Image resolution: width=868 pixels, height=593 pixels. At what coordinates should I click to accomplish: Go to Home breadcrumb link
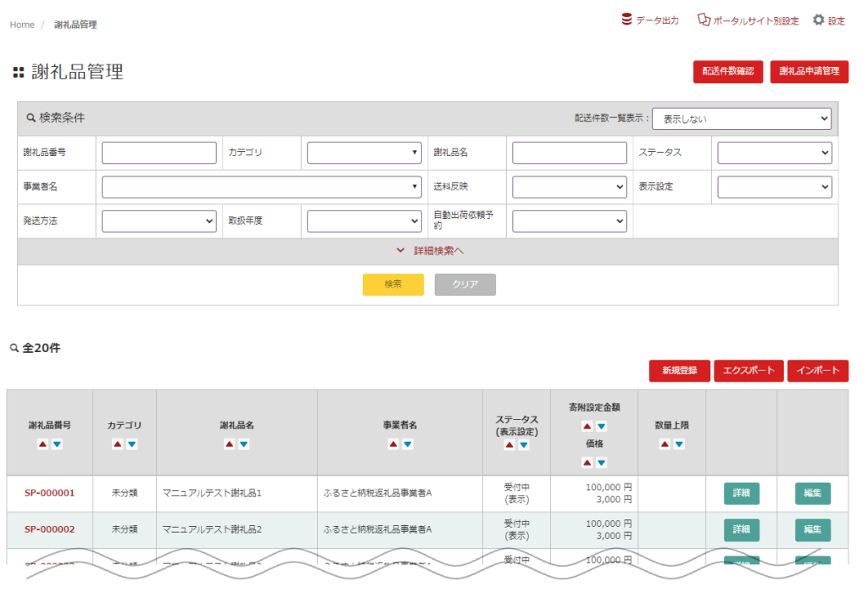click(x=22, y=25)
